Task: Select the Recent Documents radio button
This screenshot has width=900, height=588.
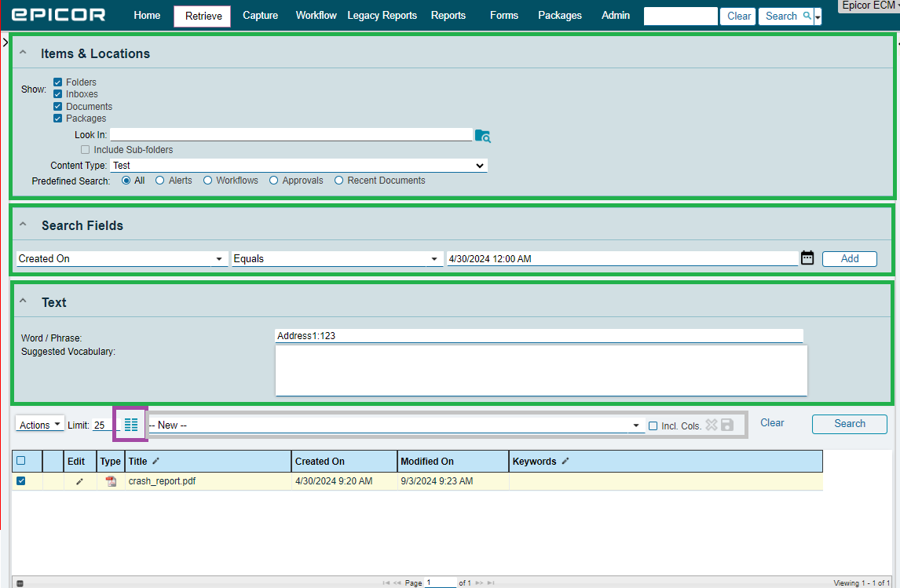Action: point(338,180)
